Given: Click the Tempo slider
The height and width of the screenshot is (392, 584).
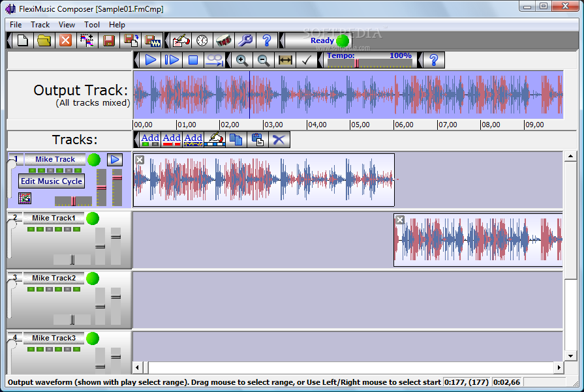Looking at the screenshot, I should (x=371, y=64).
